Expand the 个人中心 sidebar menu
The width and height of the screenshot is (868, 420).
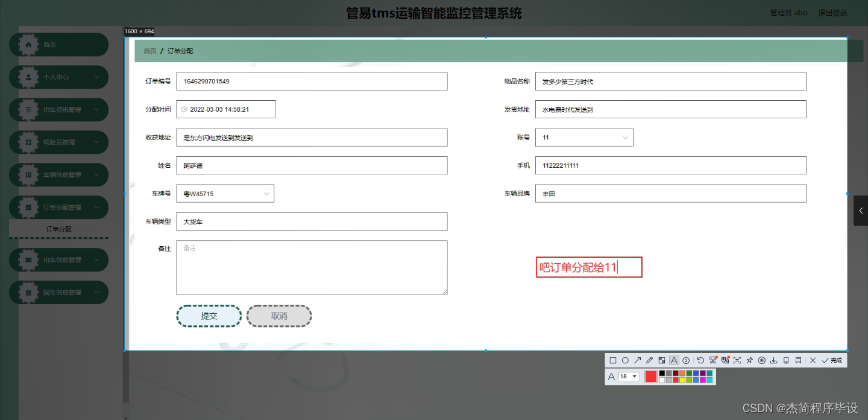tap(58, 77)
